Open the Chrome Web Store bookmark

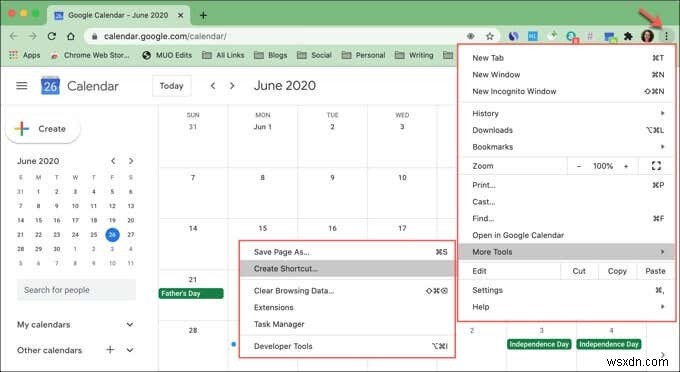coord(90,55)
